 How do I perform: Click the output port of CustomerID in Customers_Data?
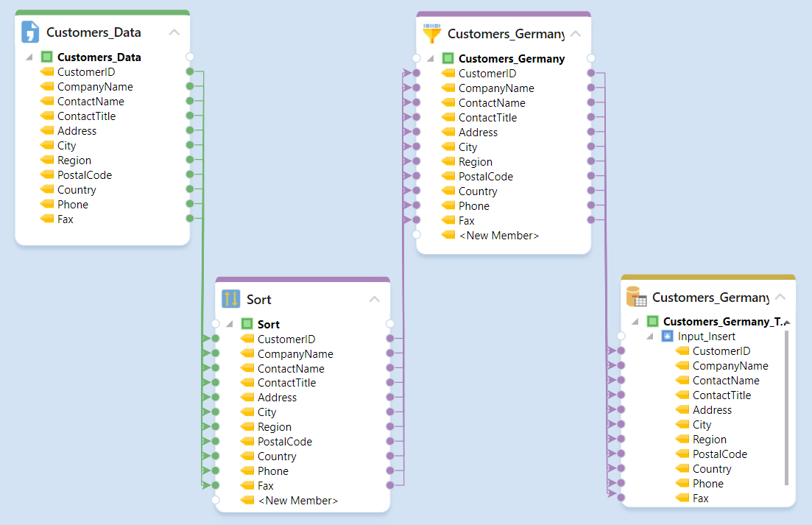pos(190,71)
